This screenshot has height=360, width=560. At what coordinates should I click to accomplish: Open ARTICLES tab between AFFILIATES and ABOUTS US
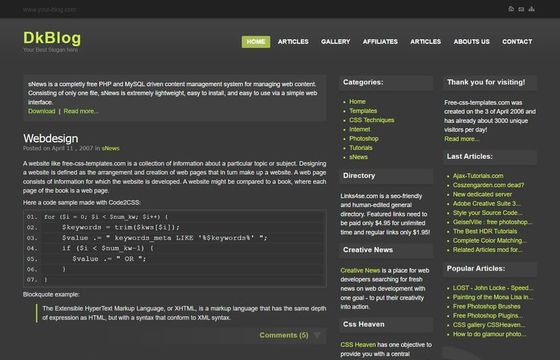click(426, 42)
